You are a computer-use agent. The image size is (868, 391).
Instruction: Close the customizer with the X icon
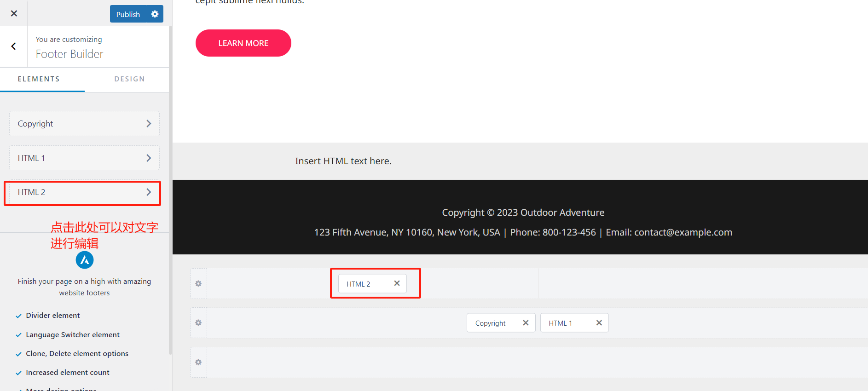pos(14,13)
